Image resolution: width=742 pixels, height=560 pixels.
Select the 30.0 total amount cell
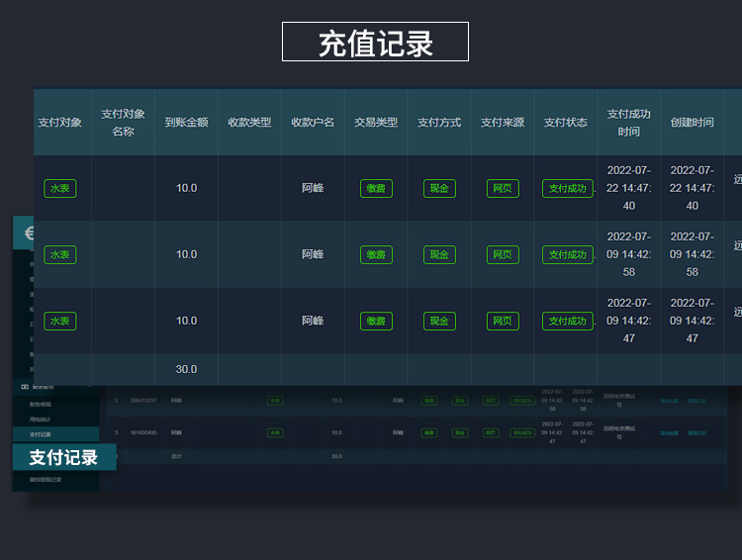pyautogui.click(x=186, y=369)
